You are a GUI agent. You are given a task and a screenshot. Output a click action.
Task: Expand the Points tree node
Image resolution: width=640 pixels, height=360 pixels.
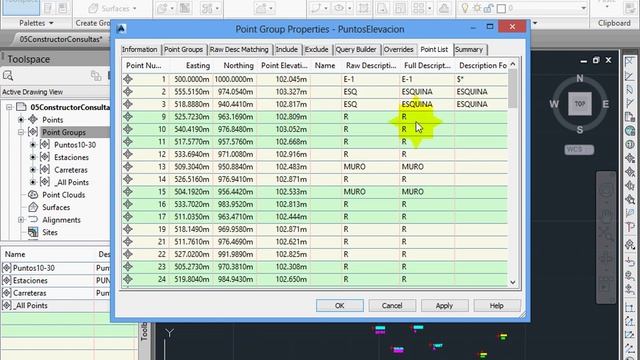(x=21, y=120)
